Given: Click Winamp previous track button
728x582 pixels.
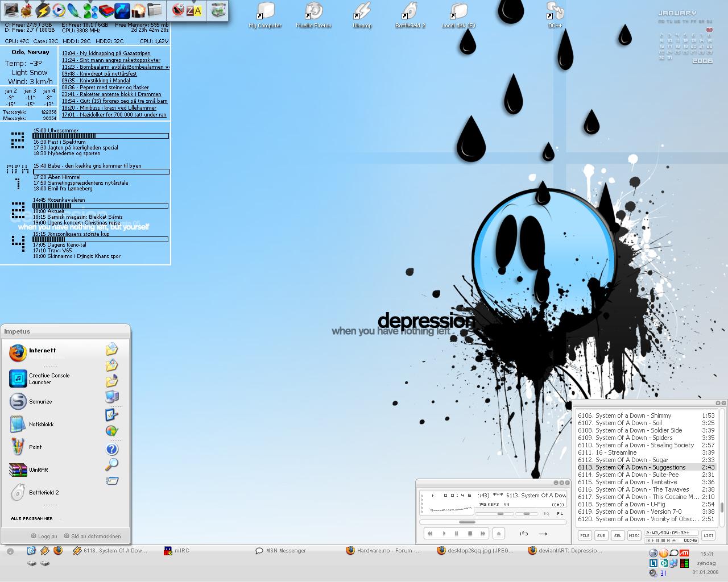Looking at the screenshot, I should (x=431, y=533).
